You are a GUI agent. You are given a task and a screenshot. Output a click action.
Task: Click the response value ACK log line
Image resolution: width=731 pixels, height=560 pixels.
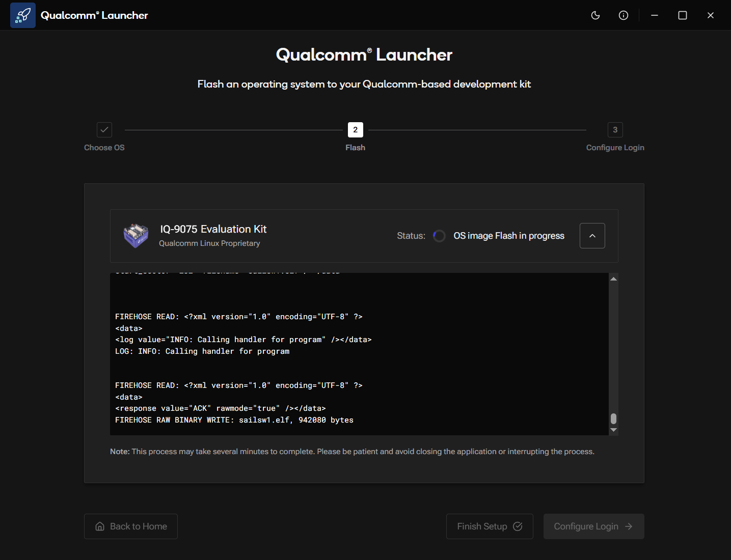(x=221, y=408)
